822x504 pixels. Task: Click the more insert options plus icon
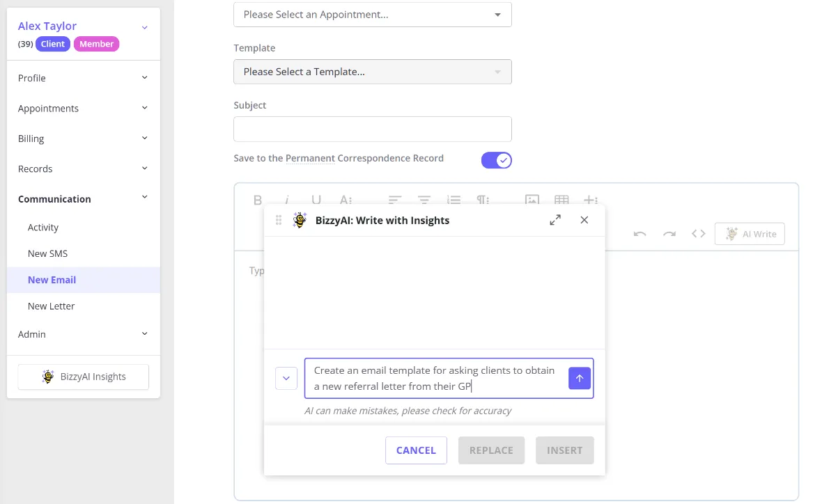coord(591,200)
